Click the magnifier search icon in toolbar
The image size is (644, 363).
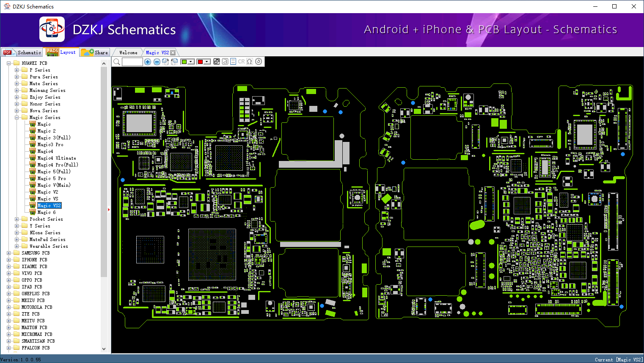tap(117, 62)
